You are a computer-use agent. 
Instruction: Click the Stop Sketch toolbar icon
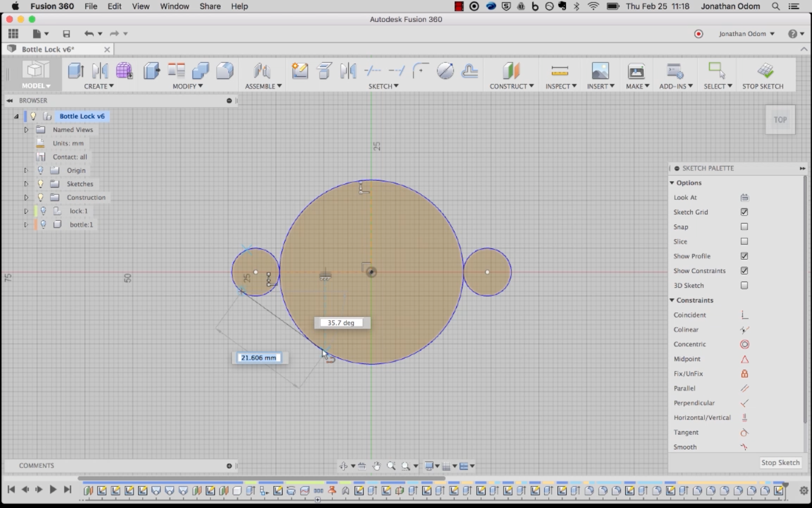coord(765,71)
